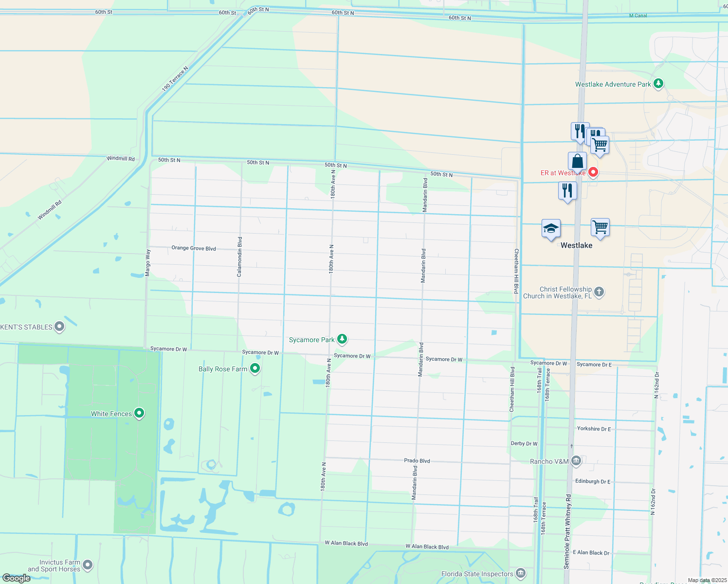
Task: Click the M Canal label
Action: click(638, 16)
